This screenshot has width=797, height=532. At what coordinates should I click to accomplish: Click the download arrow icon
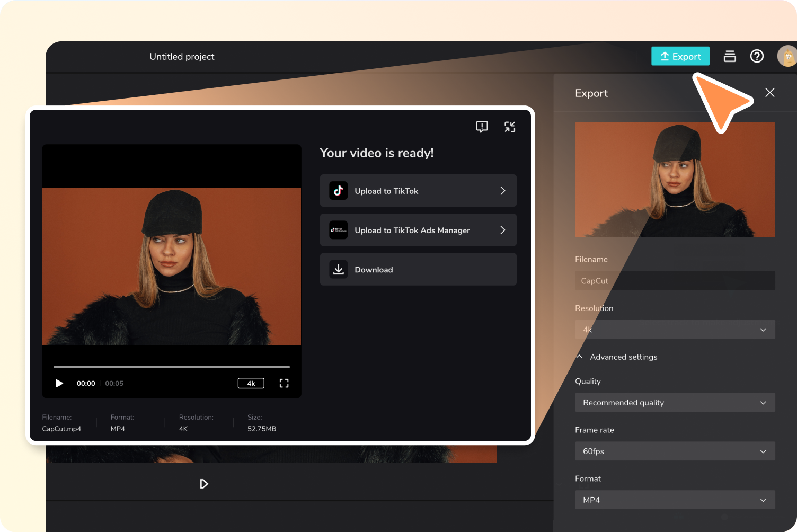click(x=339, y=269)
